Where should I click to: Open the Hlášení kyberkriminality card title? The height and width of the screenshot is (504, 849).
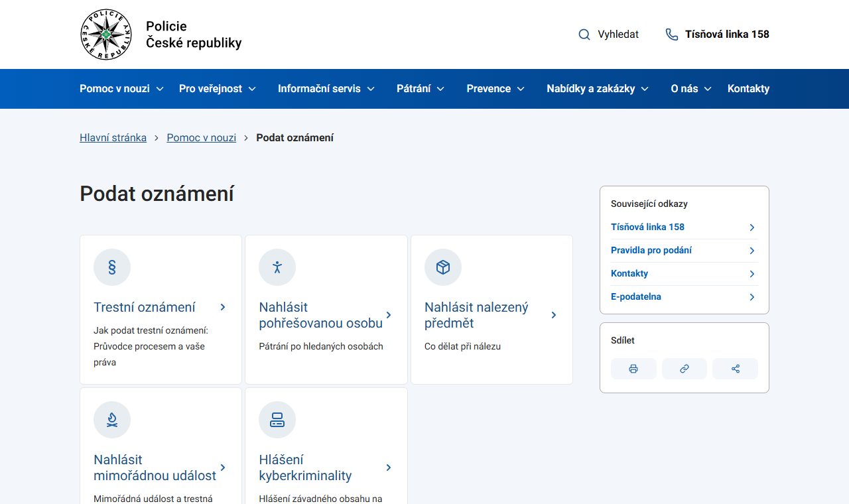[306, 468]
